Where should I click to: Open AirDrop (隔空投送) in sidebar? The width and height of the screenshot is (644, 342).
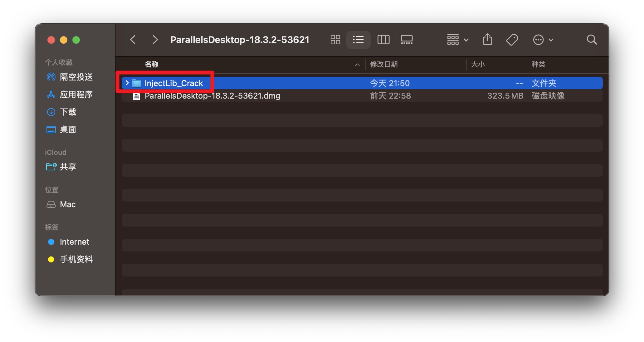pyautogui.click(x=76, y=77)
